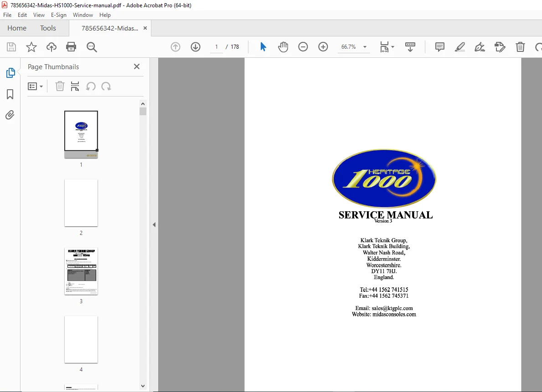Close the 785656342-Midas document tab
This screenshot has width=542, height=392.
pyautogui.click(x=145, y=28)
